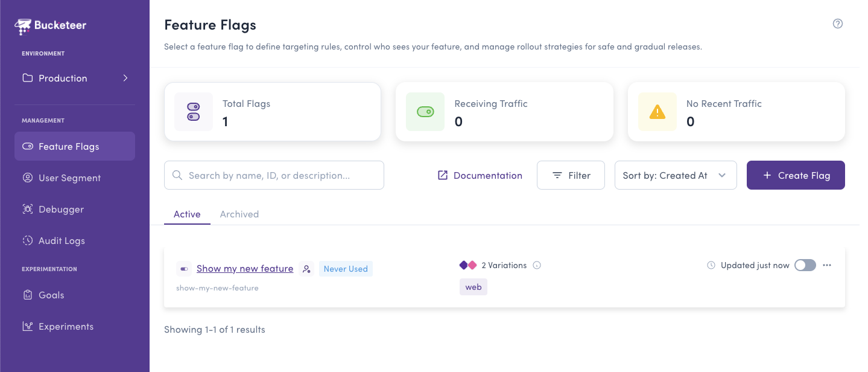Click the Bucketeer logo

click(x=51, y=26)
